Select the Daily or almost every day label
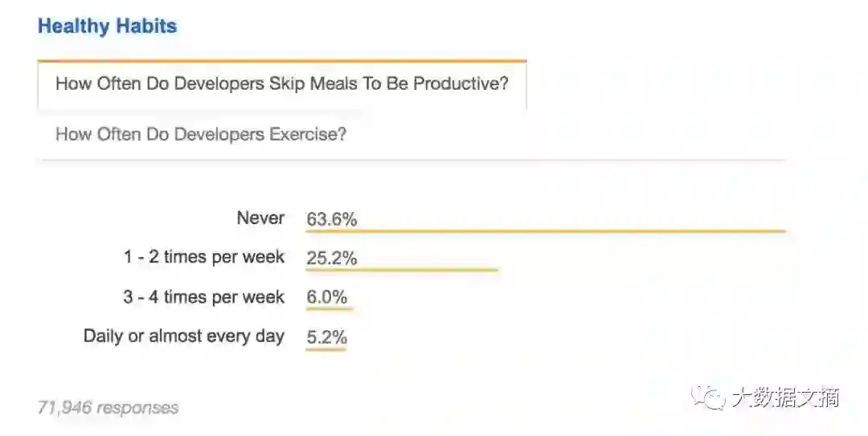The height and width of the screenshot is (436, 868). click(x=184, y=336)
